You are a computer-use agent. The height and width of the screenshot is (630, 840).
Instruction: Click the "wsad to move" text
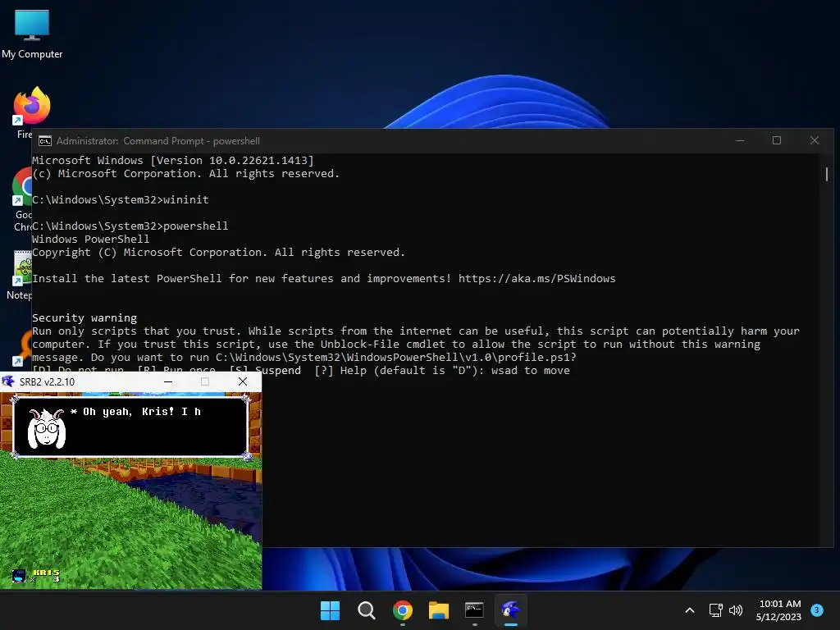[x=531, y=371]
